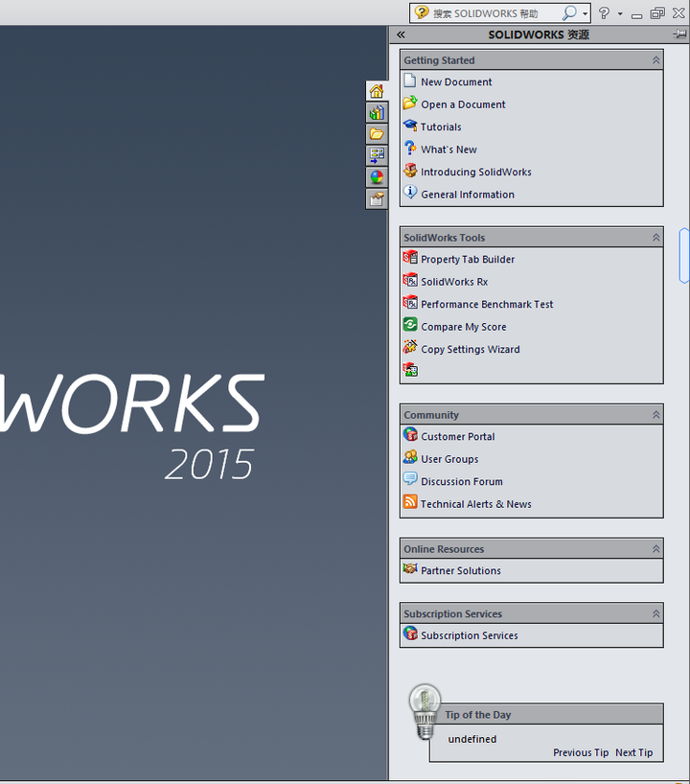
Task: Click the magnifier search icon
Action: pos(569,13)
